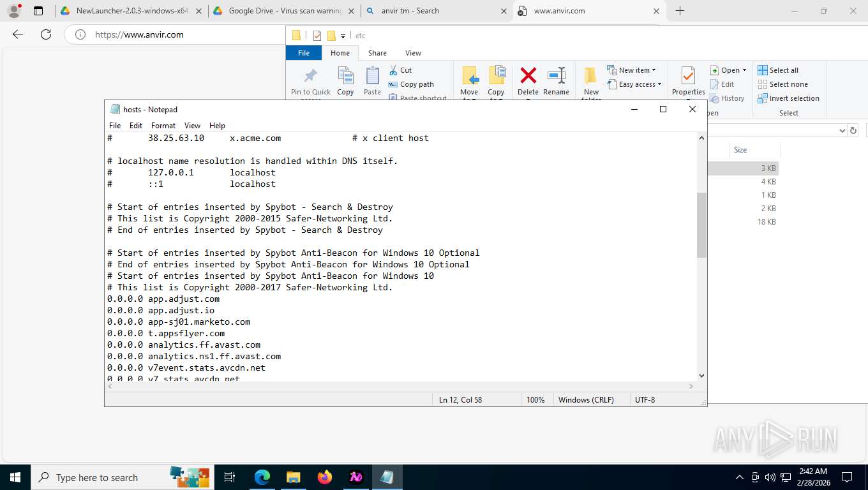The width and height of the screenshot is (868, 490).
Task: Open a new browser tab with plus
Action: coord(680,11)
